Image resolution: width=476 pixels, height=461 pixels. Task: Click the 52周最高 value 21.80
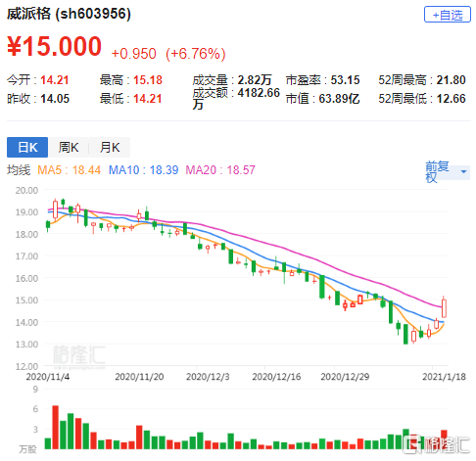pyautogui.click(x=452, y=80)
